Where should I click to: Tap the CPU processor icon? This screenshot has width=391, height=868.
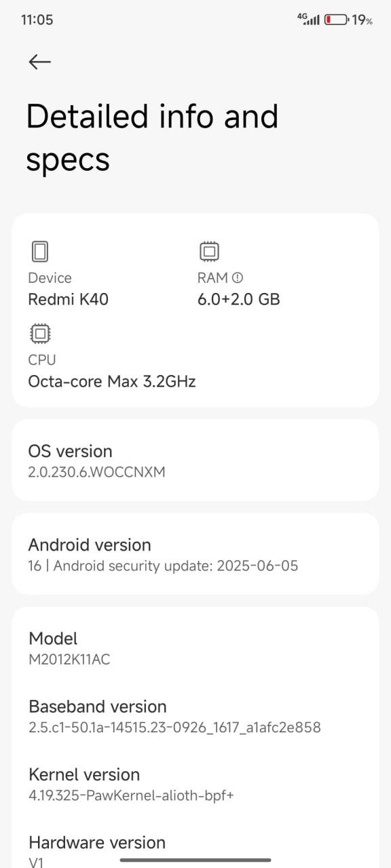[40, 334]
